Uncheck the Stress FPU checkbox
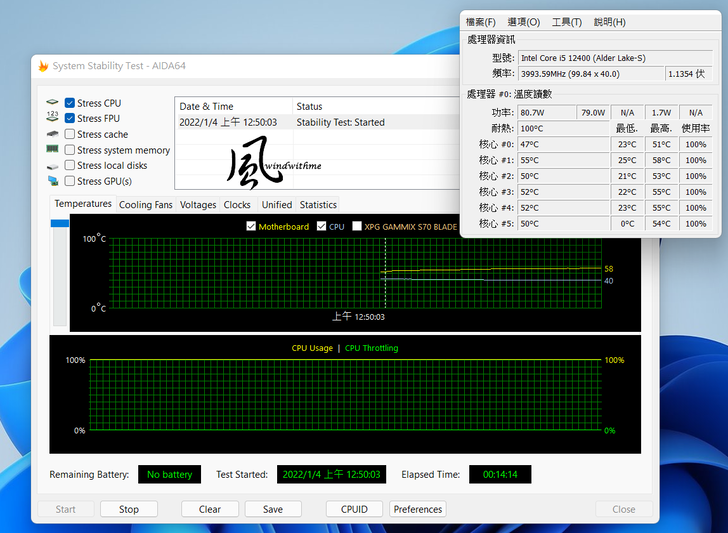Image resolution: width=728 pixels, height=533 pixels. pos(70,118)
